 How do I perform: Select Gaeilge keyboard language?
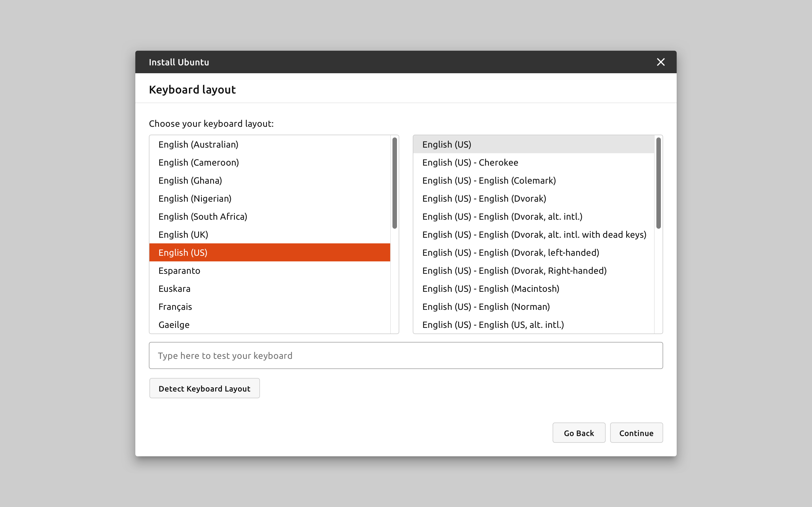pos(174,324)
